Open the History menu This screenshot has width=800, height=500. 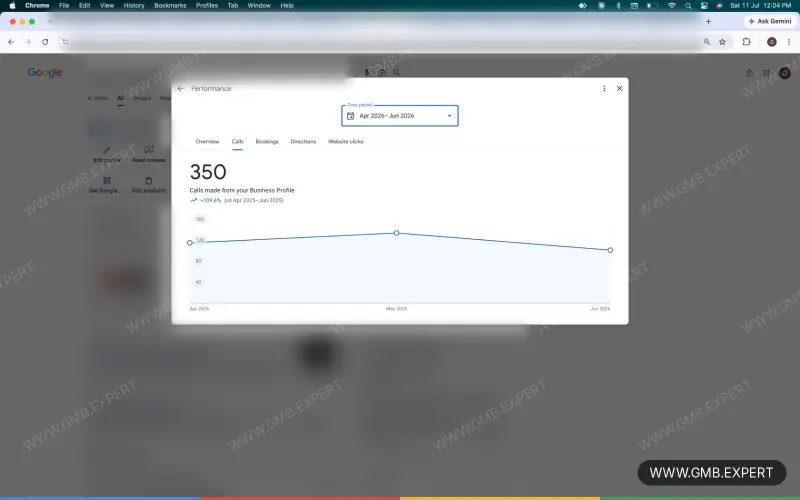pos(134,6)
